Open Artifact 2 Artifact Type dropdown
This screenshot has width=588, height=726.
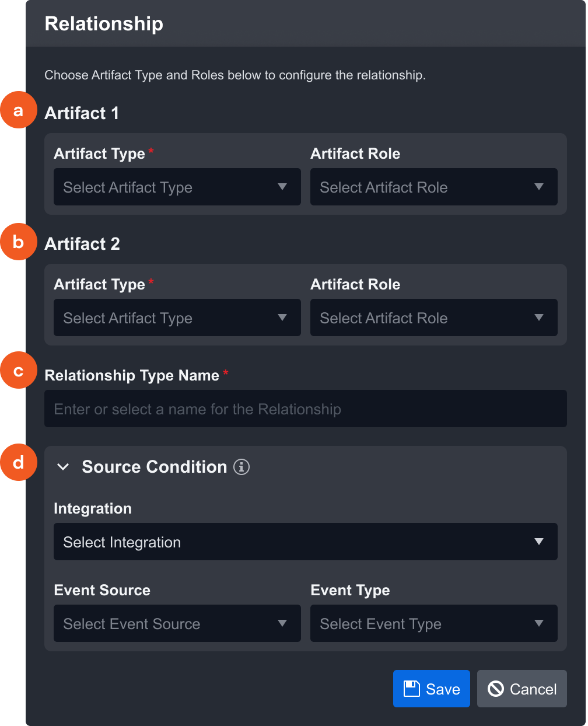click(177, 317)
